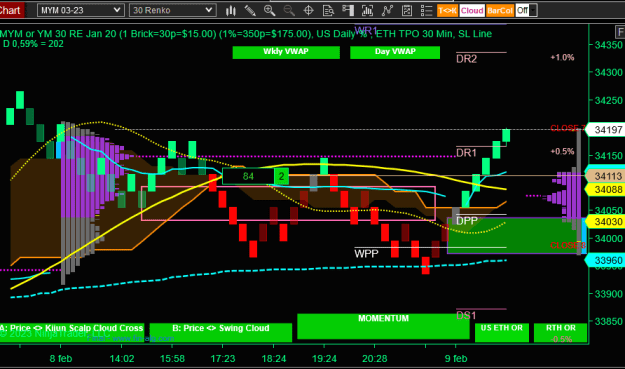Click the cyan 33960 price marker

point(605,260)
